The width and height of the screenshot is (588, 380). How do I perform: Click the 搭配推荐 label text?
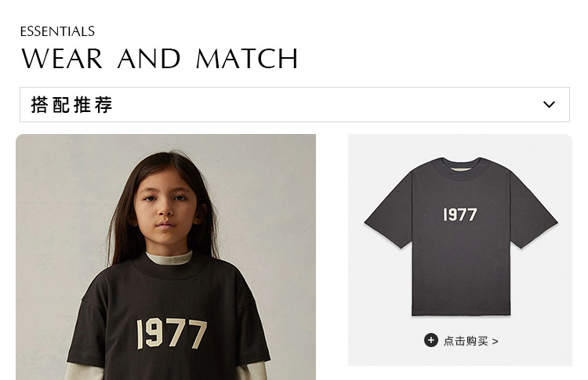72,105
